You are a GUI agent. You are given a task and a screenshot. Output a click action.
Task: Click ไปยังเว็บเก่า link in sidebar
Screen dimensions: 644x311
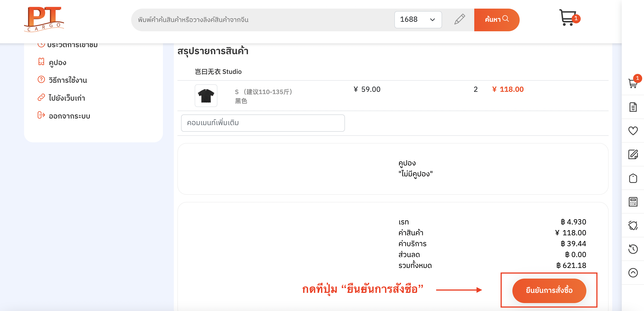[67, 98]
